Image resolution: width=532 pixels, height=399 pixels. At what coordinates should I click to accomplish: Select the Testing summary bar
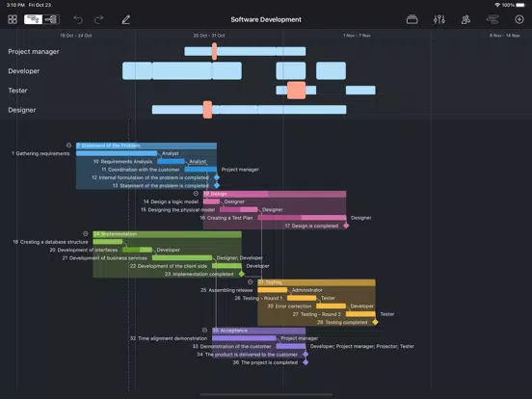tap(316, 282)
